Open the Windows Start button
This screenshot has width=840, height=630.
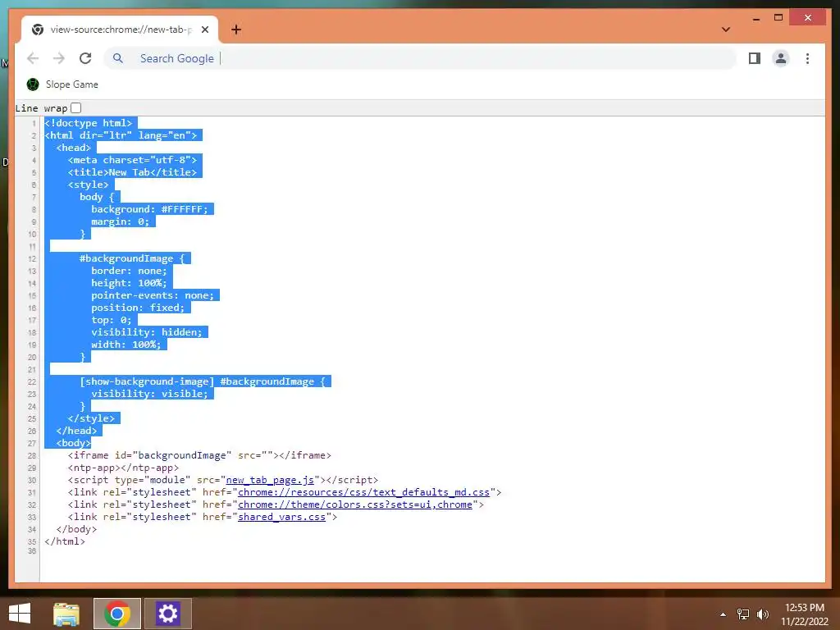click(x=20, y=614)
